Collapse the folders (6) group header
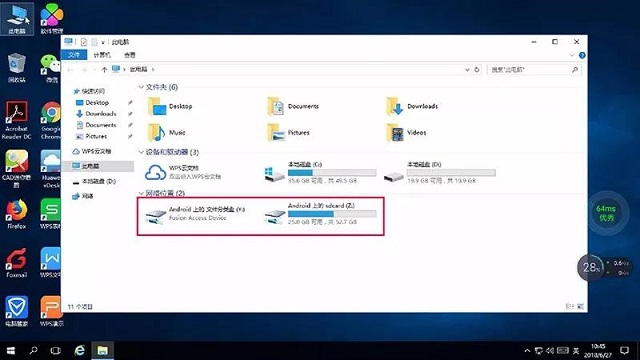 click(141, 87)
